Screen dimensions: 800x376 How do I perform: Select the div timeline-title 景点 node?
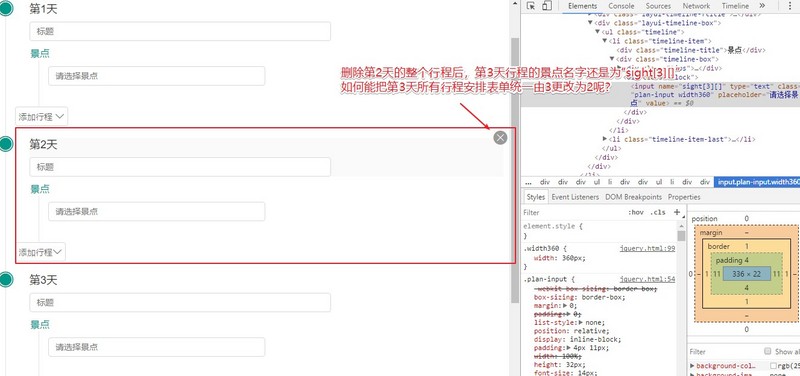691,50
